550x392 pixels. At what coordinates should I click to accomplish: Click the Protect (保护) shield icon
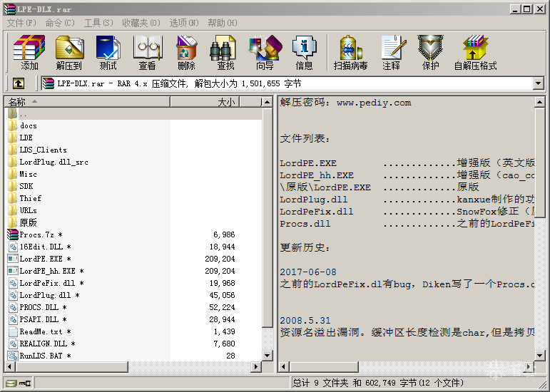click(430, 47)
